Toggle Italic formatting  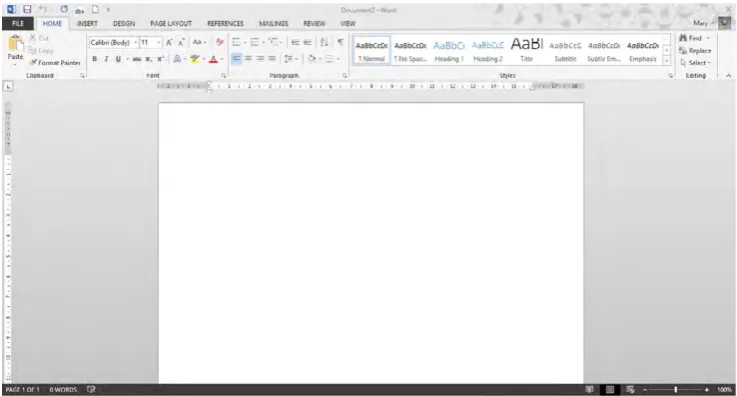click(x=106, y=59)
